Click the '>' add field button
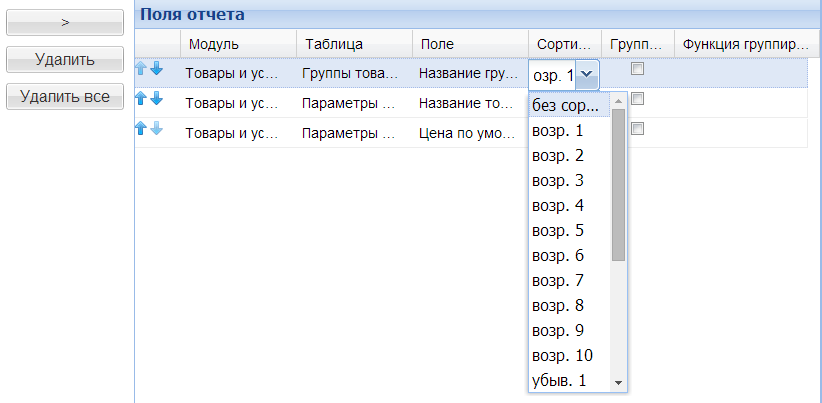 [x=65, y=22]
